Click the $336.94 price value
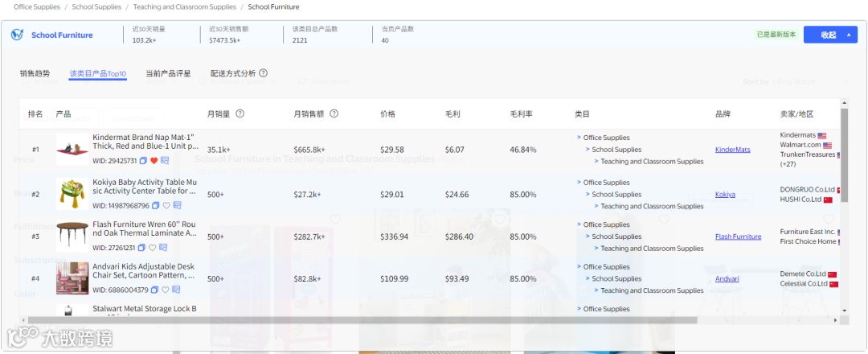Image resolution: width=868 pixels, height=354 pixels. click(394, 237)
